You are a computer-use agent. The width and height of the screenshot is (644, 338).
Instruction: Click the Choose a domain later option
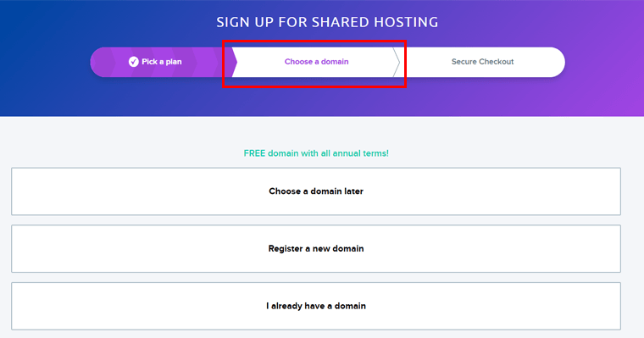[316, 191]
